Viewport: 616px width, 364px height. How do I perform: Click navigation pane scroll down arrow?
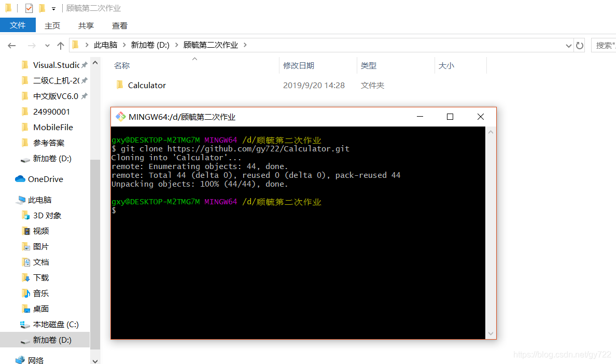pyautogui.click(x=95, y=360)
